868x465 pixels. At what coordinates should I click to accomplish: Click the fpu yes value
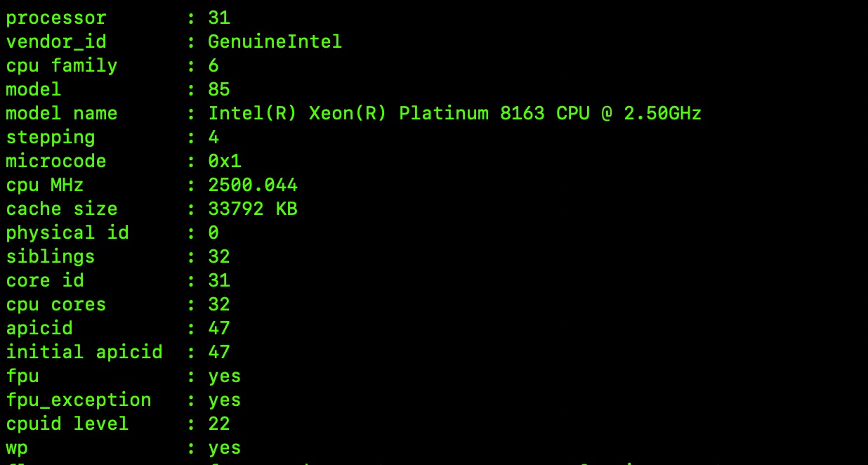225,376
